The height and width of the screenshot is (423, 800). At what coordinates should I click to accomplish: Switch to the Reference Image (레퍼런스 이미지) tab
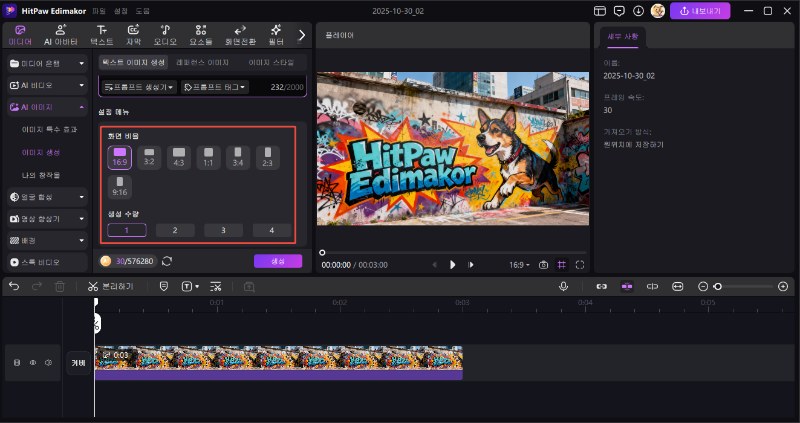click(x=203, y=62)
